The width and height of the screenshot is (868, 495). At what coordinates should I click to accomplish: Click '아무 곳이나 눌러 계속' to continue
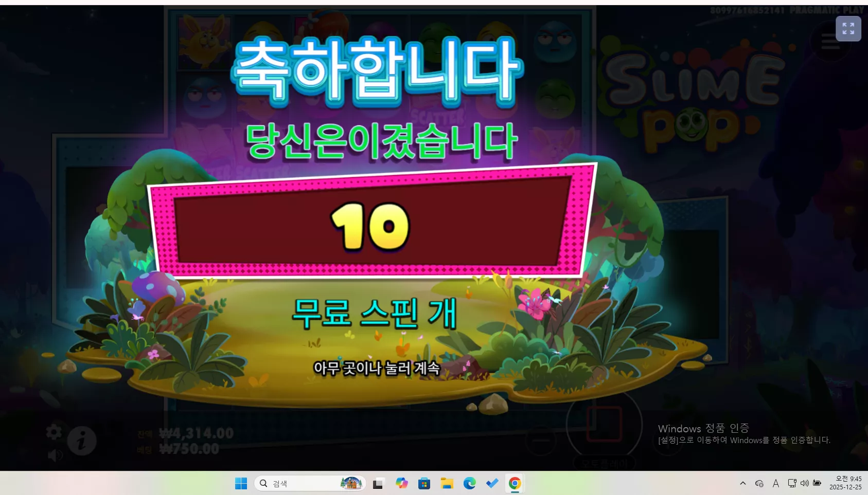tap(377, 368)
